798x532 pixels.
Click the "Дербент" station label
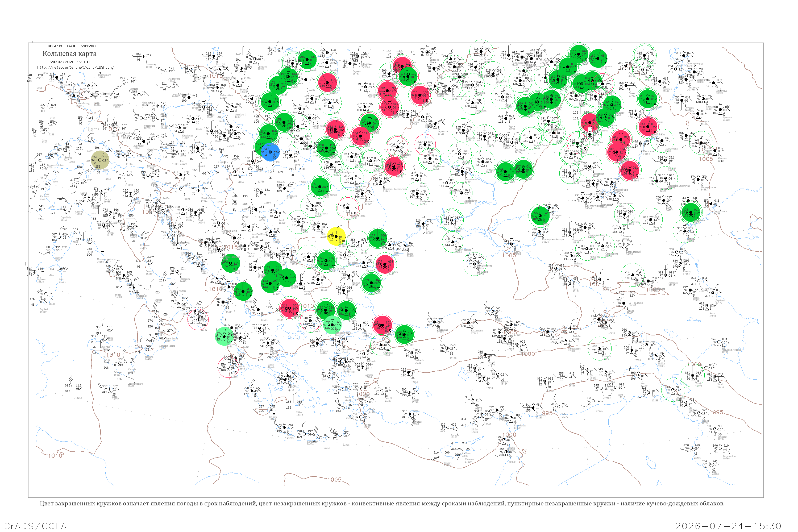tap(720, 300)
